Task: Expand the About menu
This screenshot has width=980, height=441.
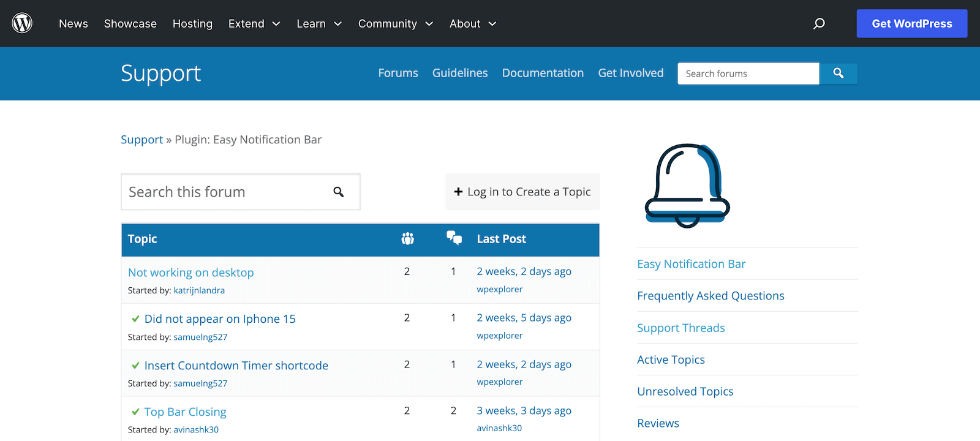Action: tap(473, 23)
